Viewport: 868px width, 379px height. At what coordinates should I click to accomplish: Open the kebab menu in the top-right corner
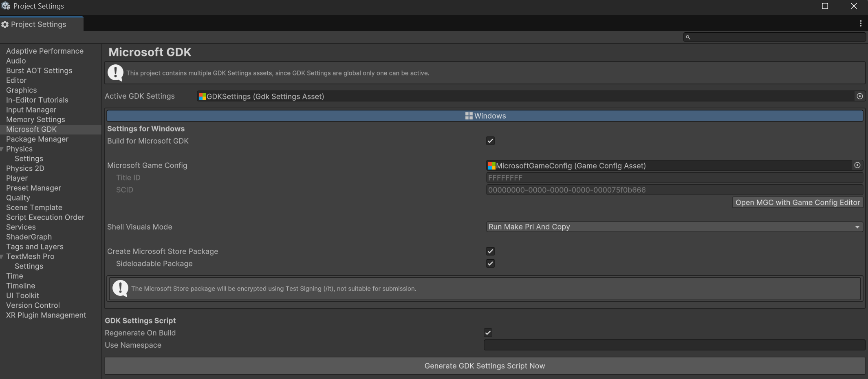(860, 23)
